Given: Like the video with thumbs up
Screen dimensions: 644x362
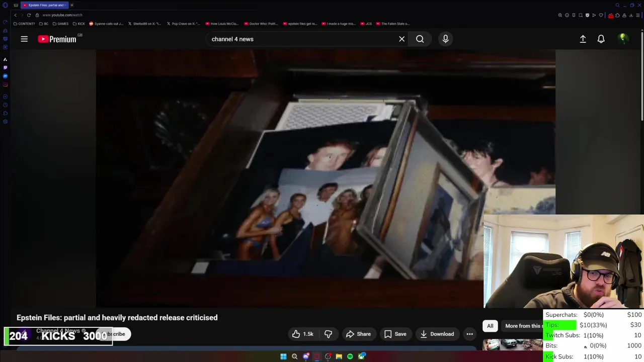Looking at the screenshot, I should pyautogui.click(x=303, y=334).
